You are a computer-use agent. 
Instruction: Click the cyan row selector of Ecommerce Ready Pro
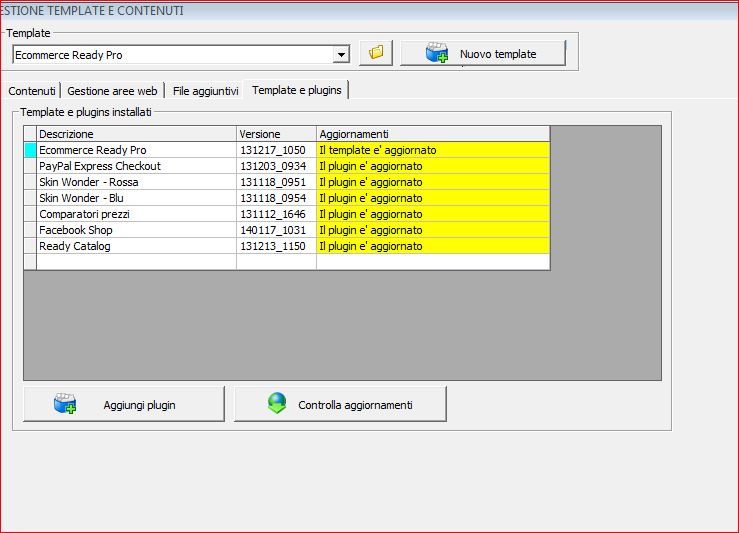(x=30, y=150)
